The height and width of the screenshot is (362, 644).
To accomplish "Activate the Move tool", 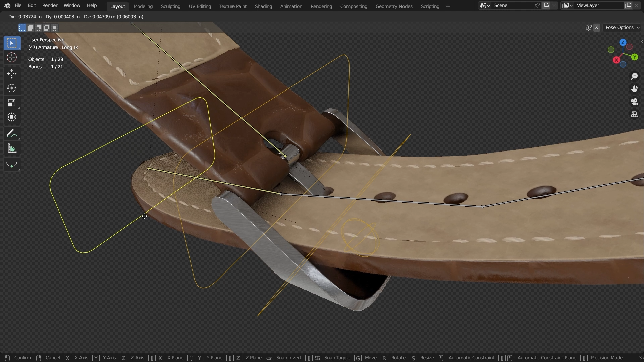I will (12, 74).
